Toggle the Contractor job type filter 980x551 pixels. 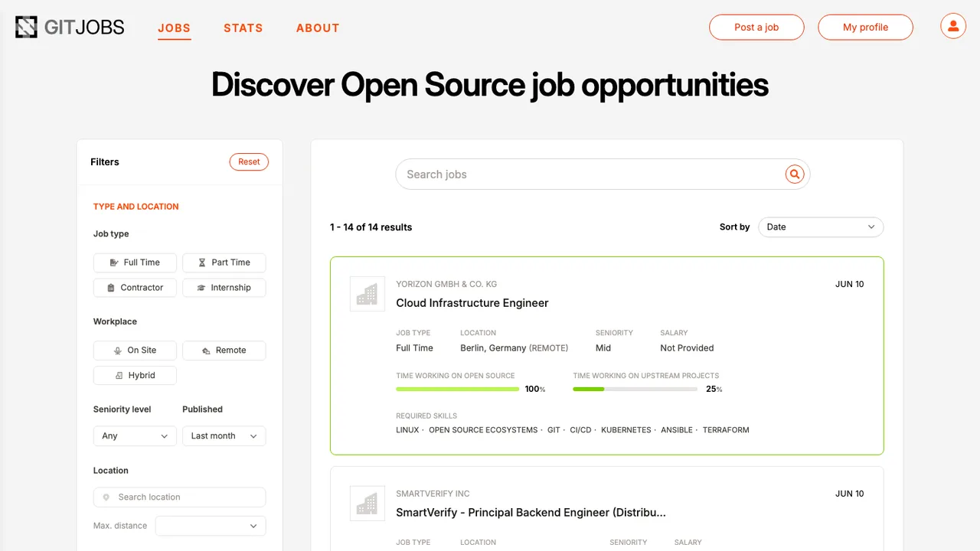click(x=135, y=288)
